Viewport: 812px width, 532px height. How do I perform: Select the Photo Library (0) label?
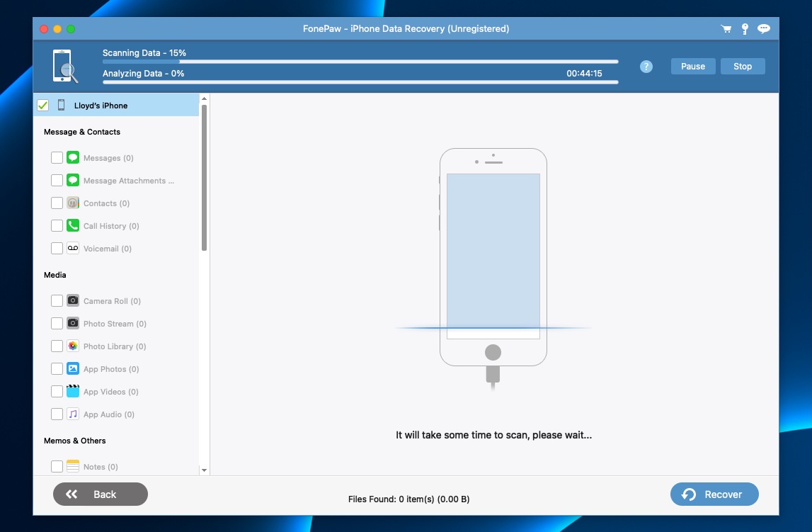(x=115, y=346)
